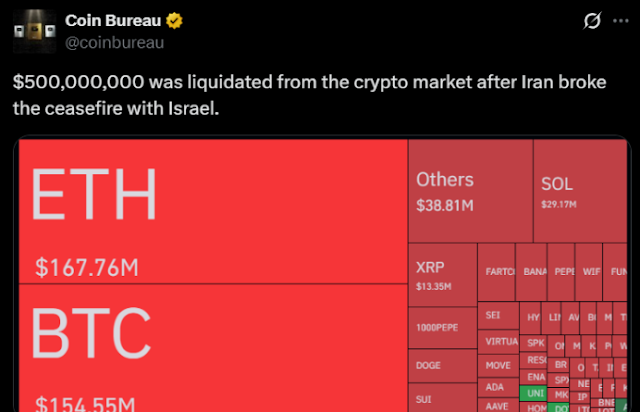Click the green UNI tile
Viewport: 640px width, 412px height.
(533, 393)
